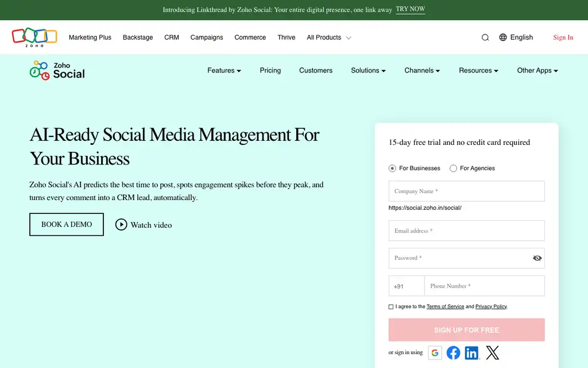
Task: Open the Privacy Policy link
Action: coord(491,306)
